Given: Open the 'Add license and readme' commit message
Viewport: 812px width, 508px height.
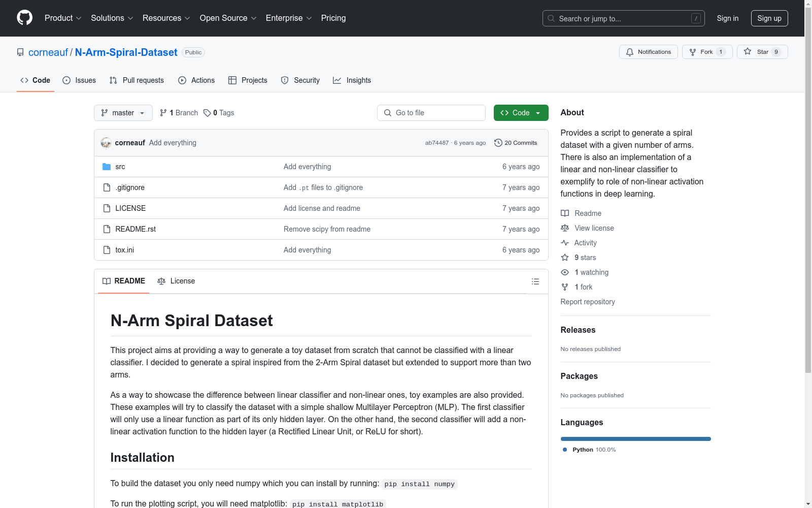Looking at the screenshot, I should (322, 208).
